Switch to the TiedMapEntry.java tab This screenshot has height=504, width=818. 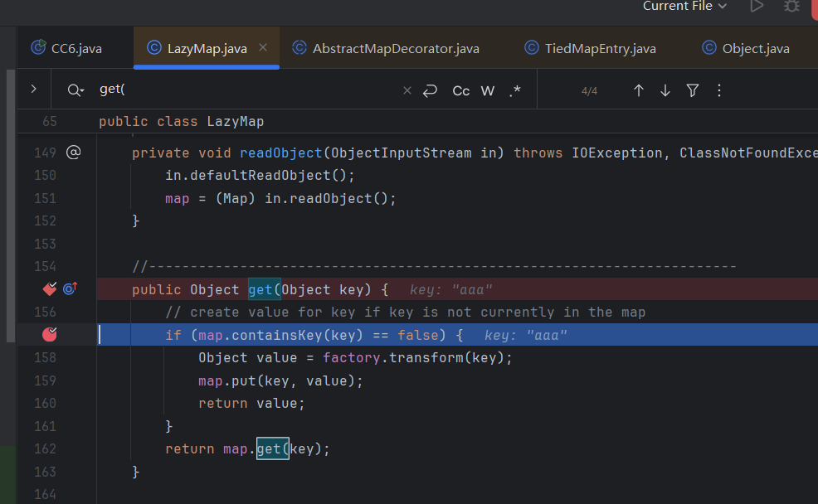(x=590, y=48)
